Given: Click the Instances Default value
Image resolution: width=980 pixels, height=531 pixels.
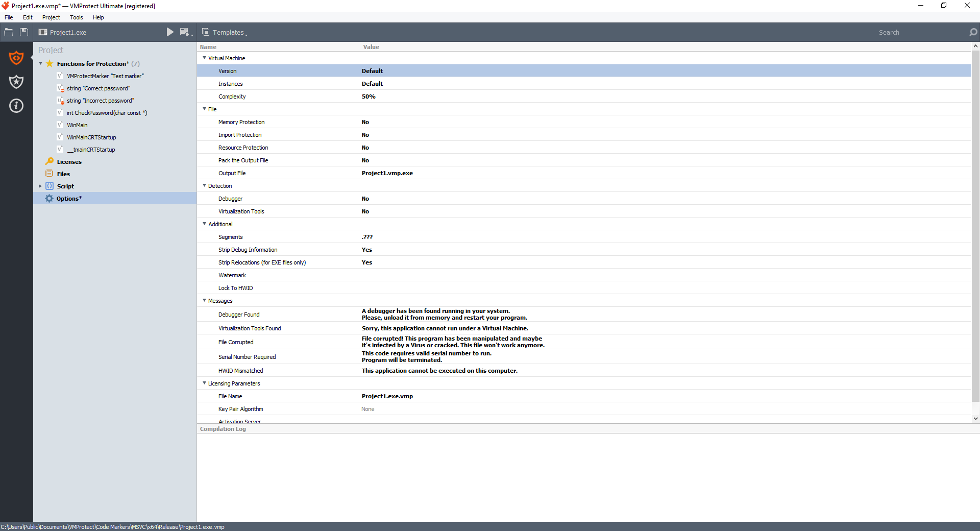Looking at the screenshot, I should click(x=372, y=84).
